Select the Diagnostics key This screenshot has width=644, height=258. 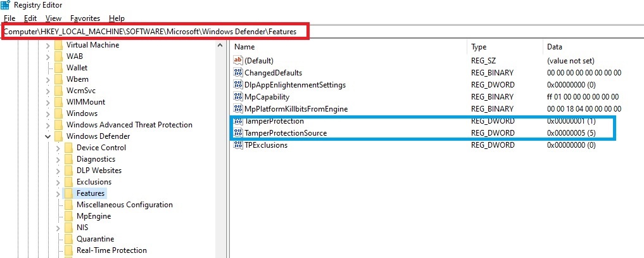click(x=96, y=159)
